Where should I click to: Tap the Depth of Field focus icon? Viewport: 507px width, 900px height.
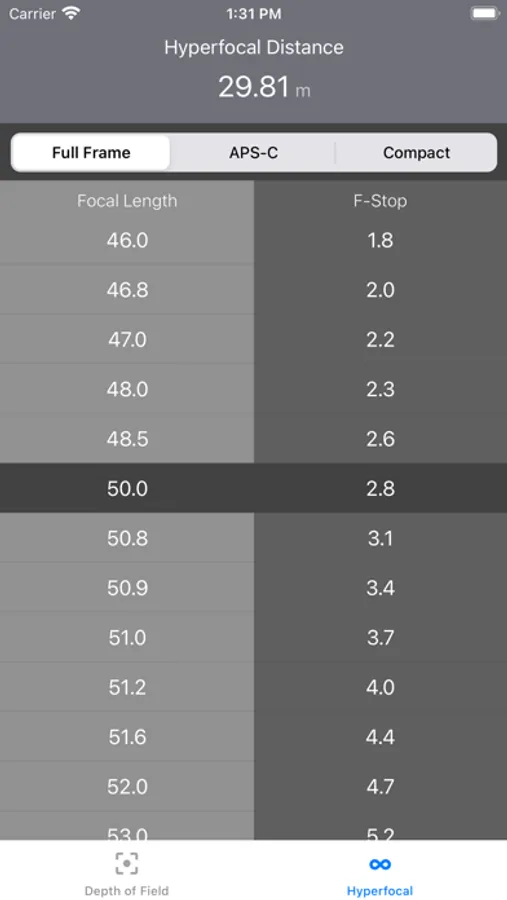127,863
